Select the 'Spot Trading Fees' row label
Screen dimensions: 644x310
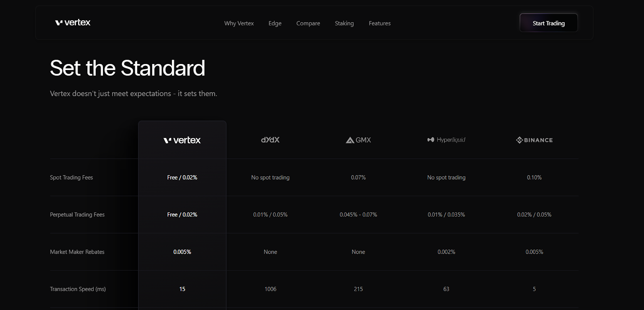(x=71, y=178)
